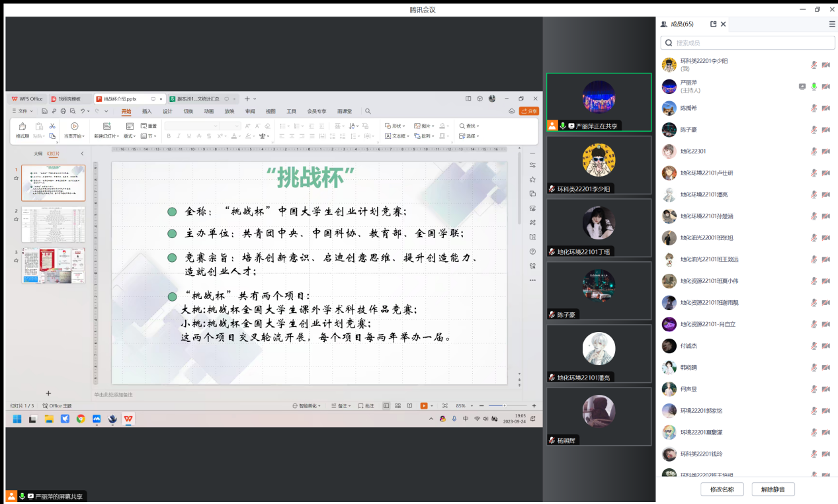
Task: Click the bold B formatting icon
Action: [169, 136]
